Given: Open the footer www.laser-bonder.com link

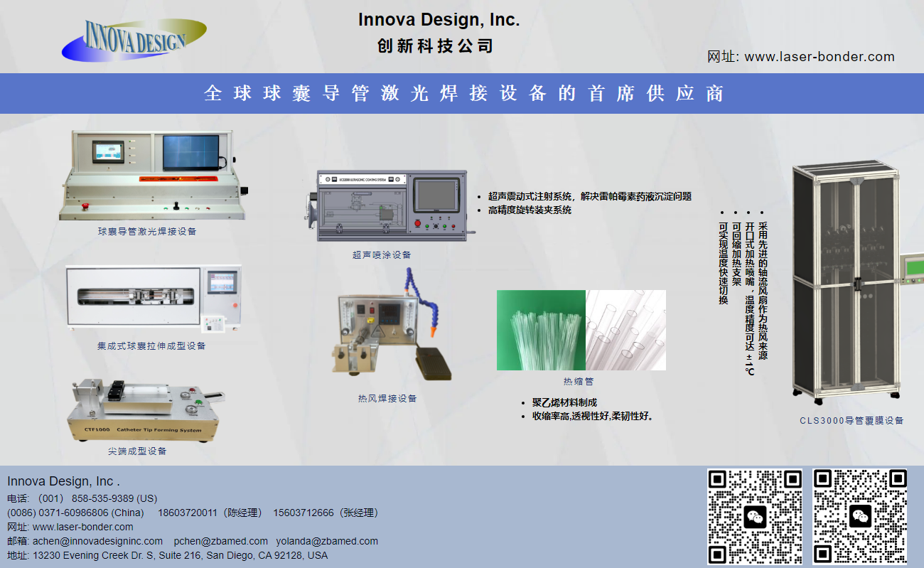Looking at the screenshot, I should click(83, 527).
